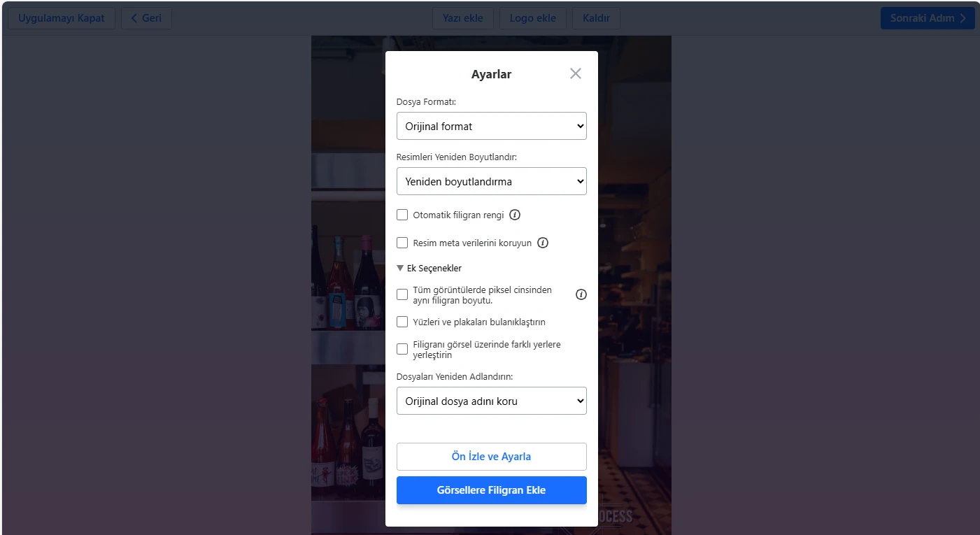Open the Dosya Formatı dropdown

(x=492, y=126)
